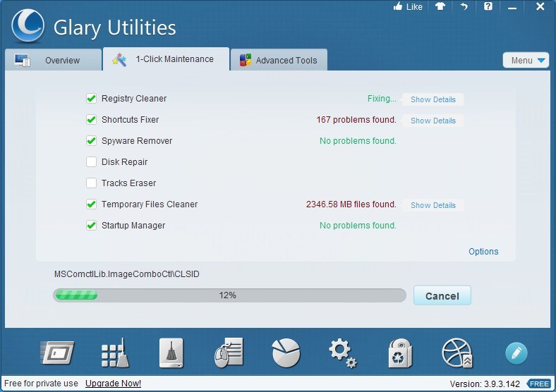
Task: Click the undo restore arrow icon
Action: click(x=464, y=6)
